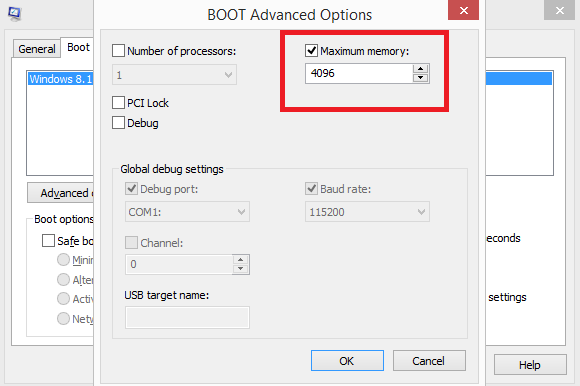The width and height of the screenshot is (580, 386).
Task: Toggle the Safe boot checkbox
Action: click(48, 240)
